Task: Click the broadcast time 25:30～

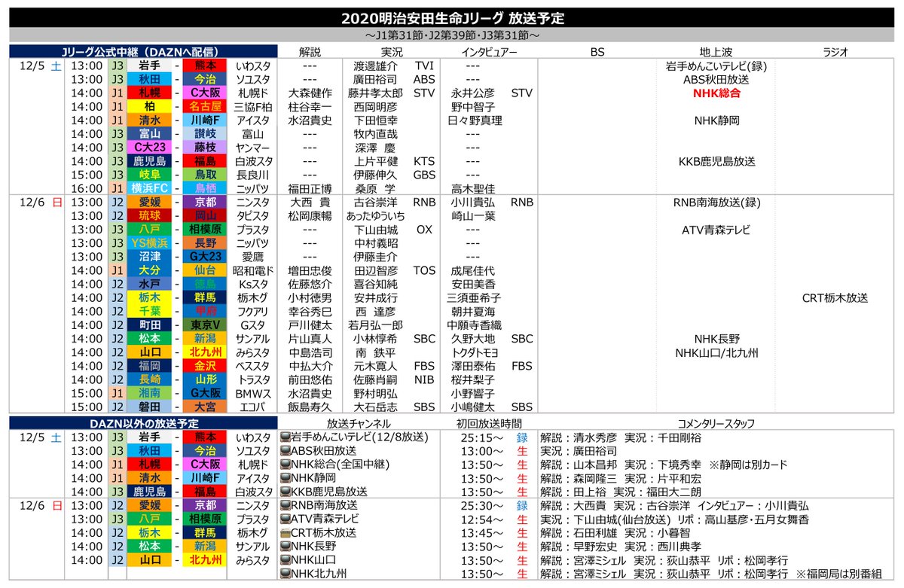Action: pyautogui.click(x=482, y=504)
